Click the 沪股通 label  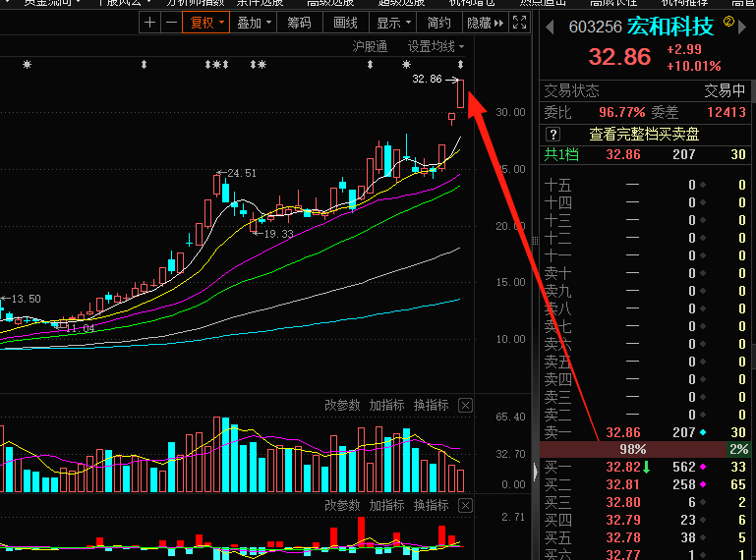(x=370, y=46)
